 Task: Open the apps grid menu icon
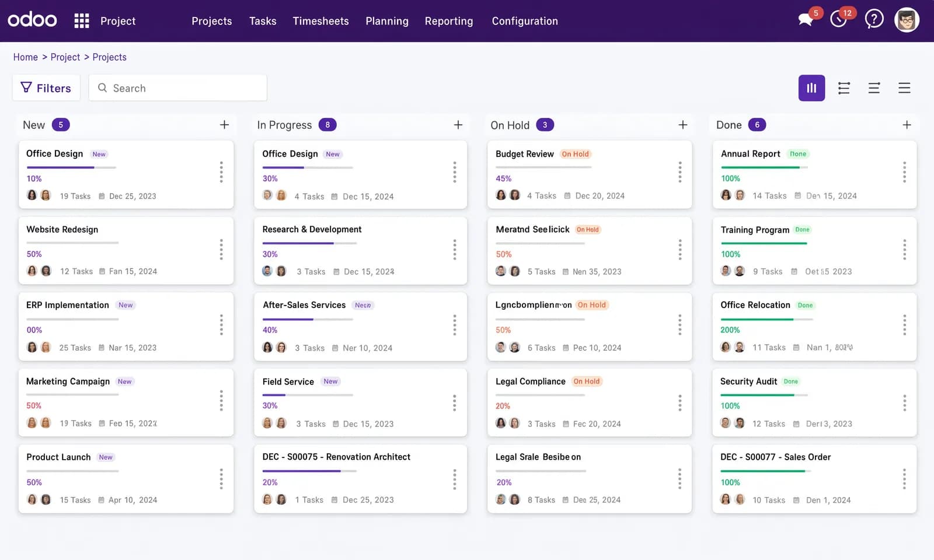[x=82, y=21]
